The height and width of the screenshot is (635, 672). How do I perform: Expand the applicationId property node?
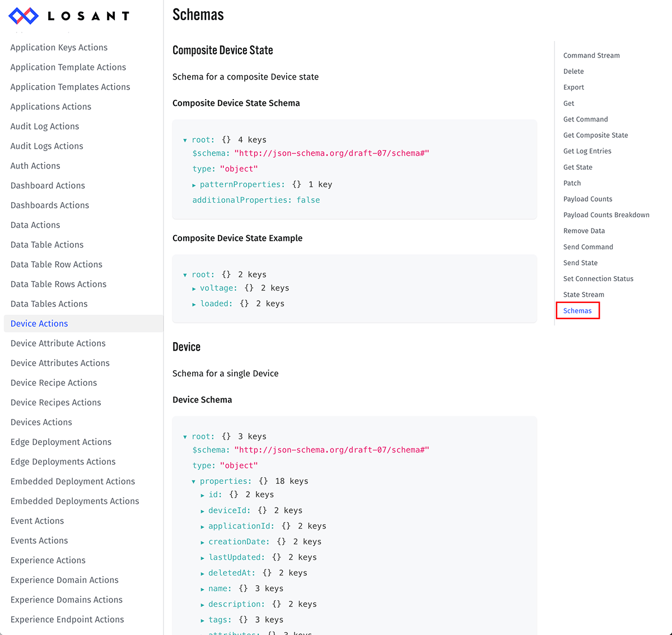click(203, 526)
